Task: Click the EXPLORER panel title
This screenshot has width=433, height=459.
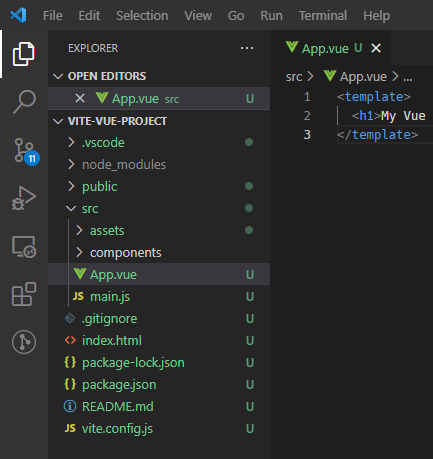Action: point(93,48)
